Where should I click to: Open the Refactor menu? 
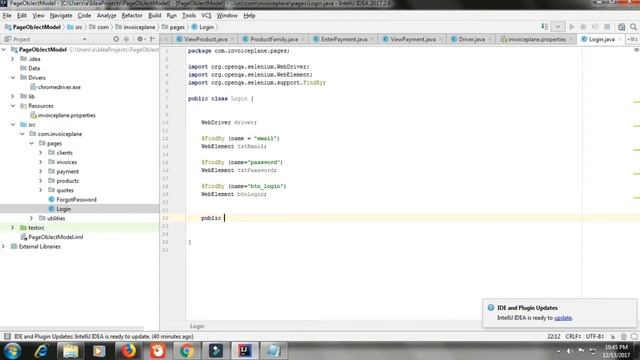132,16
